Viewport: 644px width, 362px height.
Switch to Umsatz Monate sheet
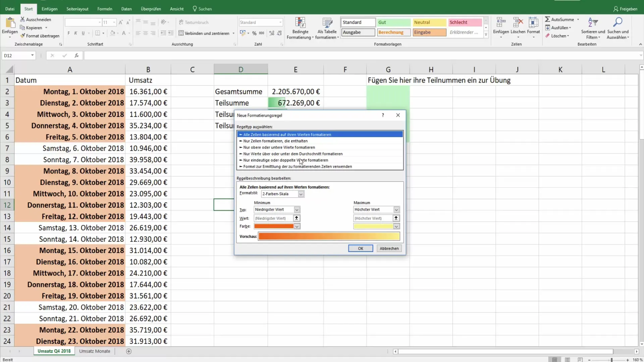pyautogui.click(x=95, y=351)
